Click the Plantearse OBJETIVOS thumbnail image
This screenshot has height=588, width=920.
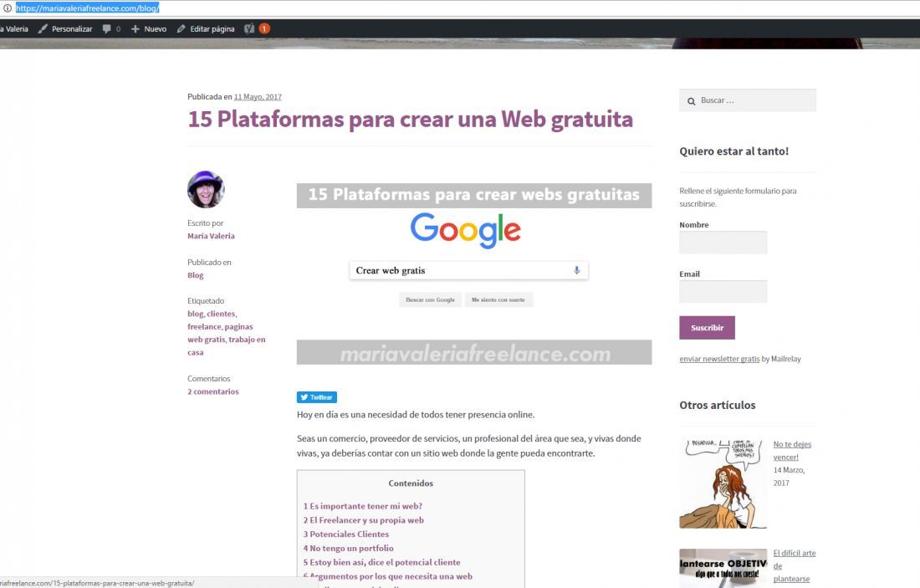[723, 568]
